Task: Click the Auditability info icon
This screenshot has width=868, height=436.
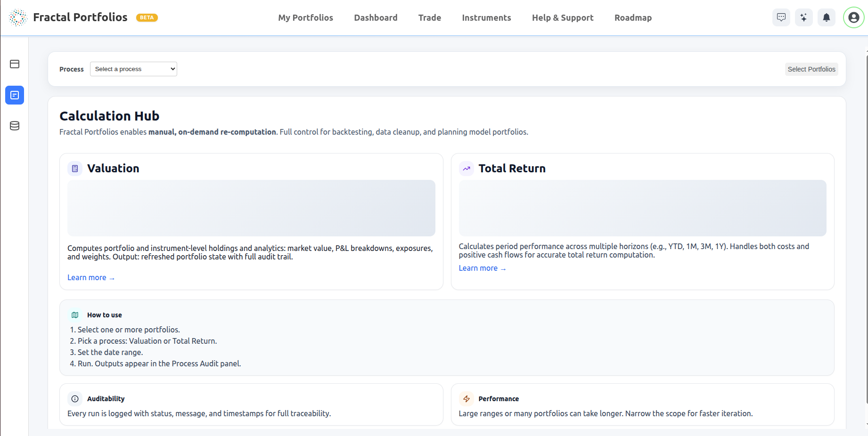Action: (75, 398)
